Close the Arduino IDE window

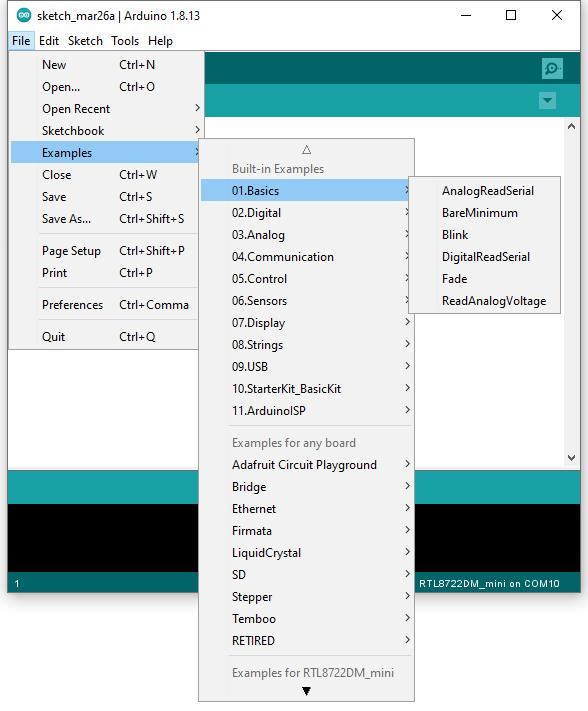pos(557,15)
